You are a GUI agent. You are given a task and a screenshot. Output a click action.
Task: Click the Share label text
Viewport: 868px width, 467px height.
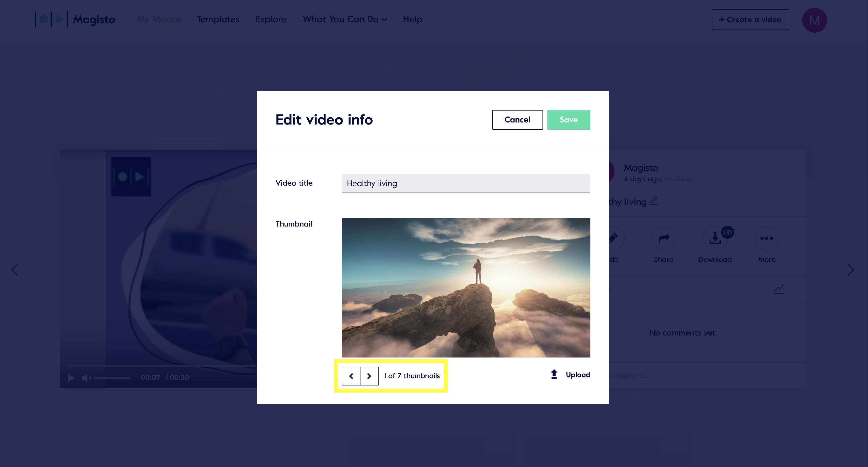[663, 259]
